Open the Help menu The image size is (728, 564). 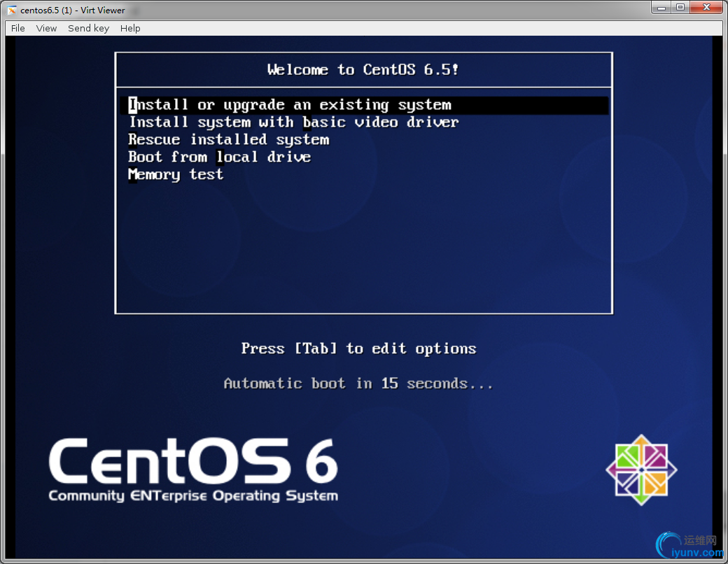(130, 28)
